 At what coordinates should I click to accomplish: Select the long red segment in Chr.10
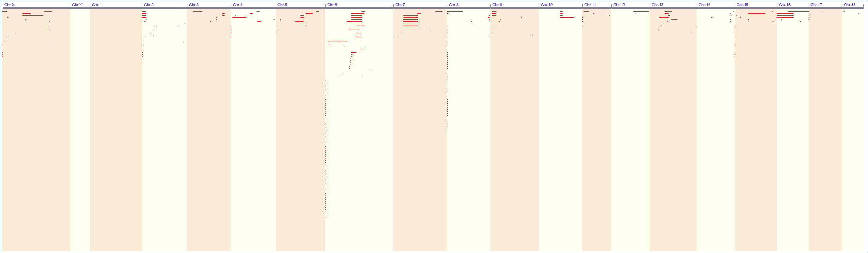click(x=567, y=17)
